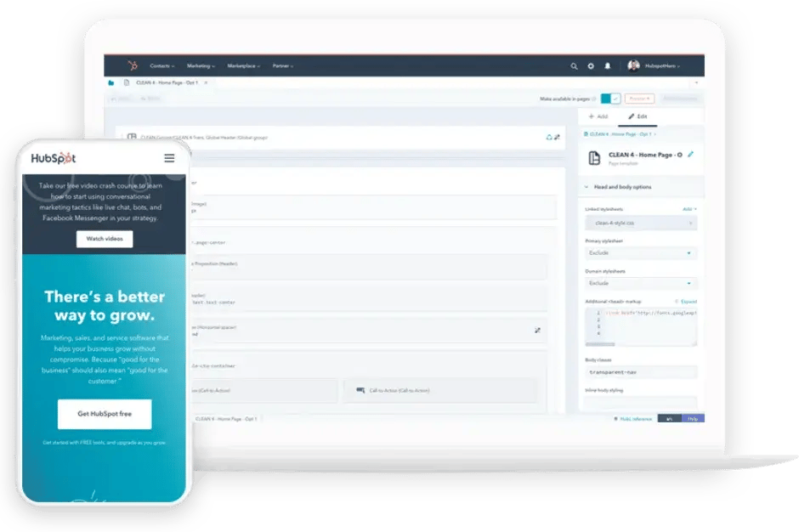The image size is (799, 532).
Task: Open the hamburger menu on the mobile preview
Action: tap(169, 158)
